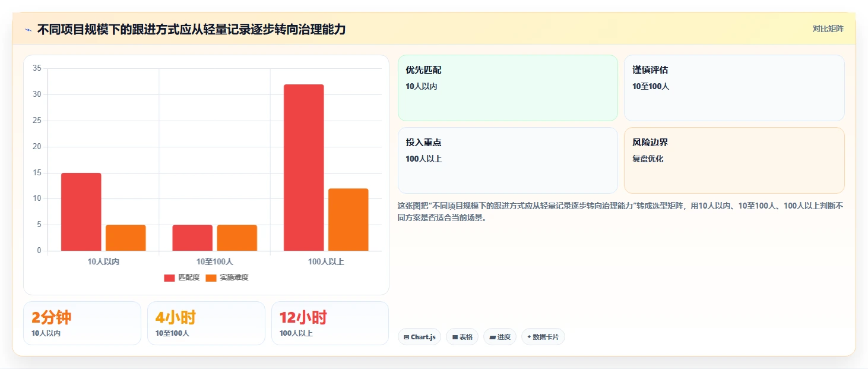This screenshot has width=868, height=369.
Task: Click the 表格 tag
Action: (x=462, y=337)
